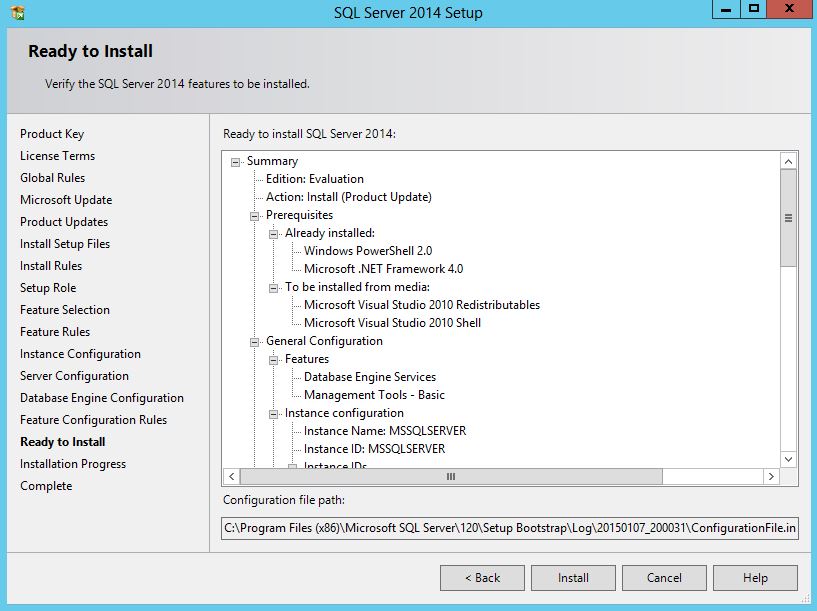Click the SQL Server Setup title bar icon
The height and width of the screenshot is (611, 817).
(x=16, y=13)
